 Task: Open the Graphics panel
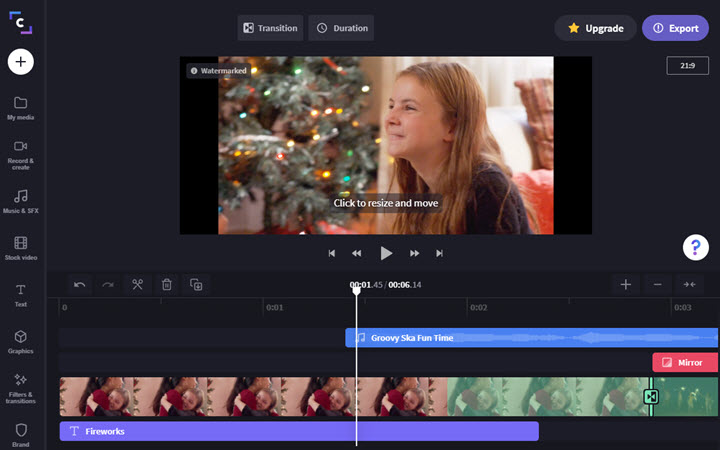click(21, 341)
